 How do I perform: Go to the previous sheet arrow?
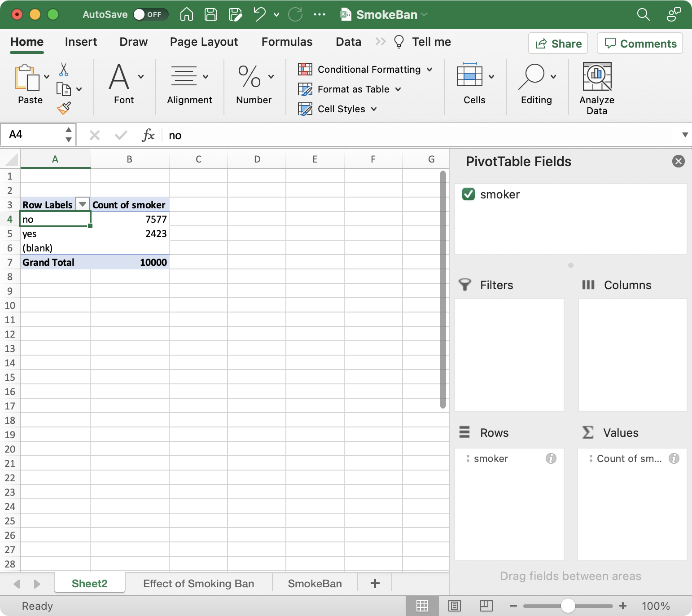(17, 584)
